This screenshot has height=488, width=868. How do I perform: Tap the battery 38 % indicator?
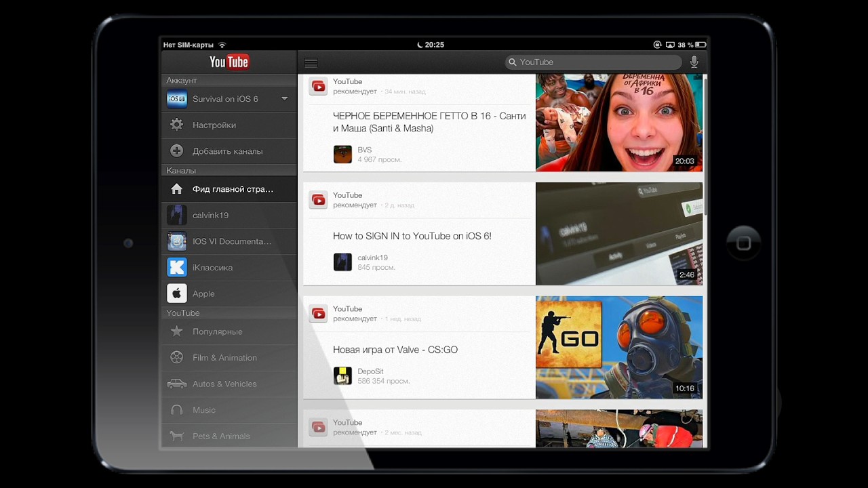[693, 45]
